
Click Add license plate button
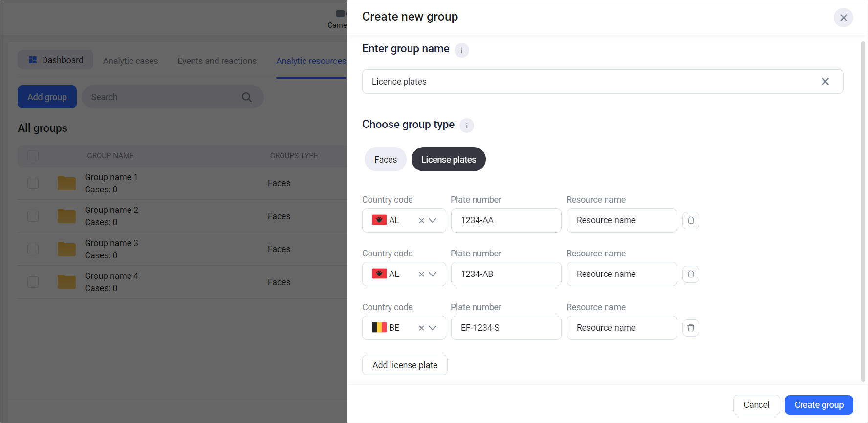[405, 365]
